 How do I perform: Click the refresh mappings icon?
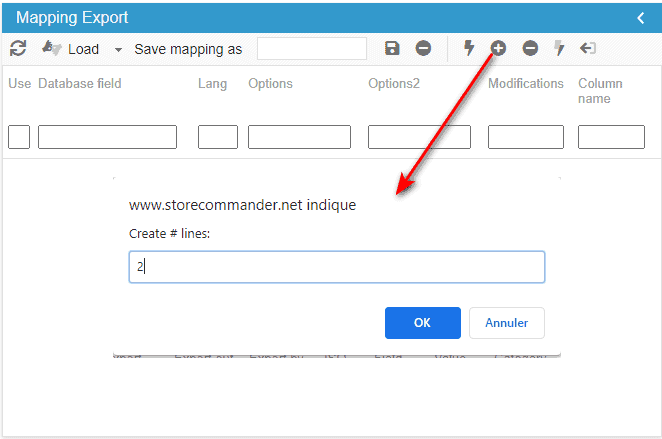pyautogui.click(x=18, y=48)
